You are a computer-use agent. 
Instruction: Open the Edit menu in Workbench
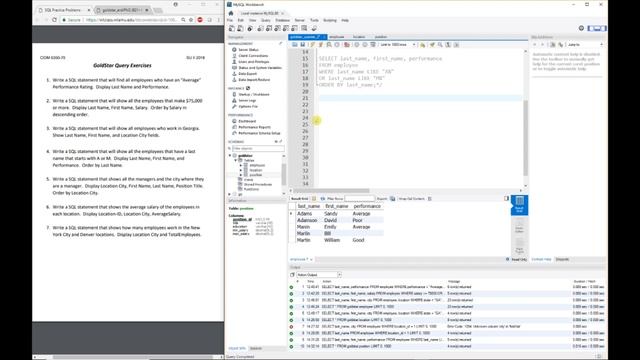click(x=241, y=20)
